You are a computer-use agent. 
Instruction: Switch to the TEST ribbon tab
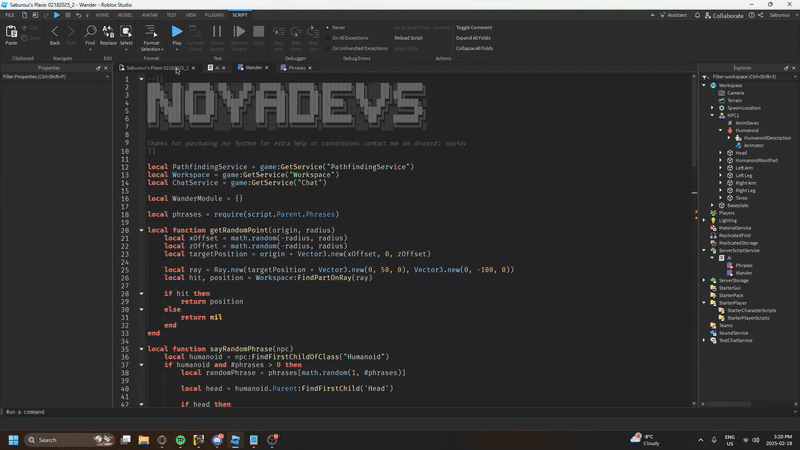pos(171,15)
